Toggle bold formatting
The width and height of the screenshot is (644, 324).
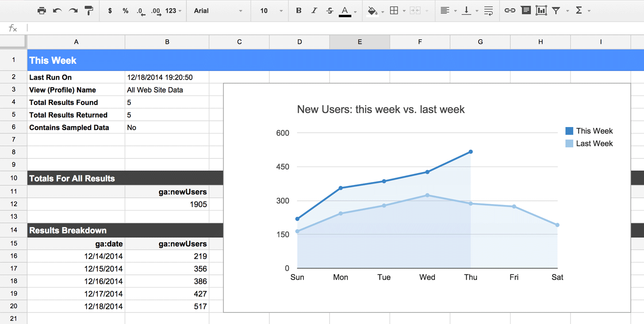coord(299,10)
